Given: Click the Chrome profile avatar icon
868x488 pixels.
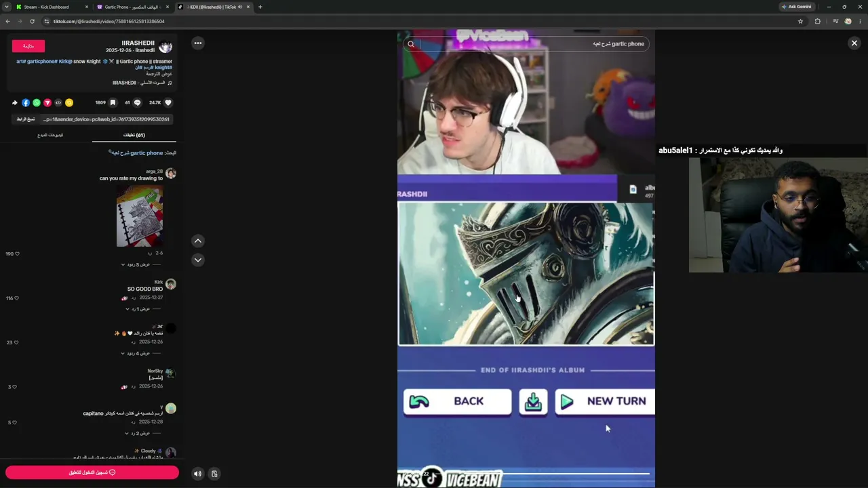Looking at the screenshot, I should (x=848, y=21).
